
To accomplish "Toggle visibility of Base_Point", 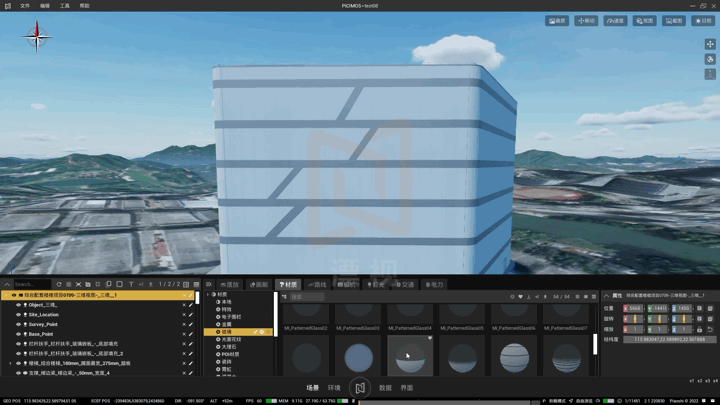I will (18, 334).
